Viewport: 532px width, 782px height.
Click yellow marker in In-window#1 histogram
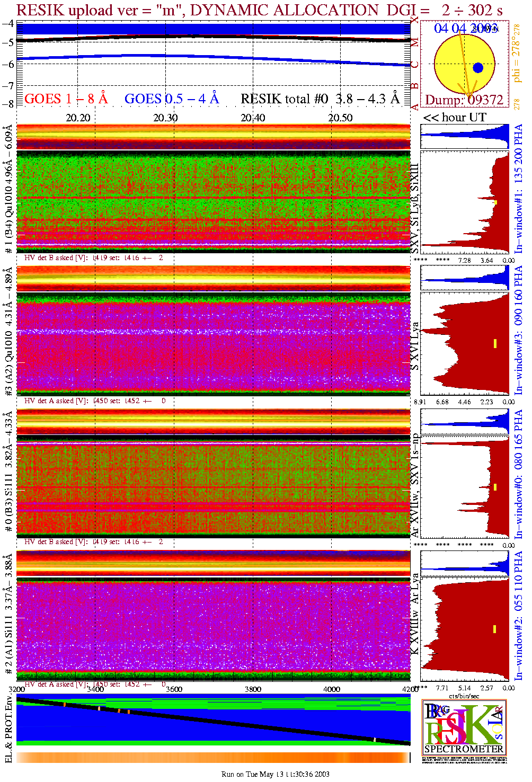(495, 202)
